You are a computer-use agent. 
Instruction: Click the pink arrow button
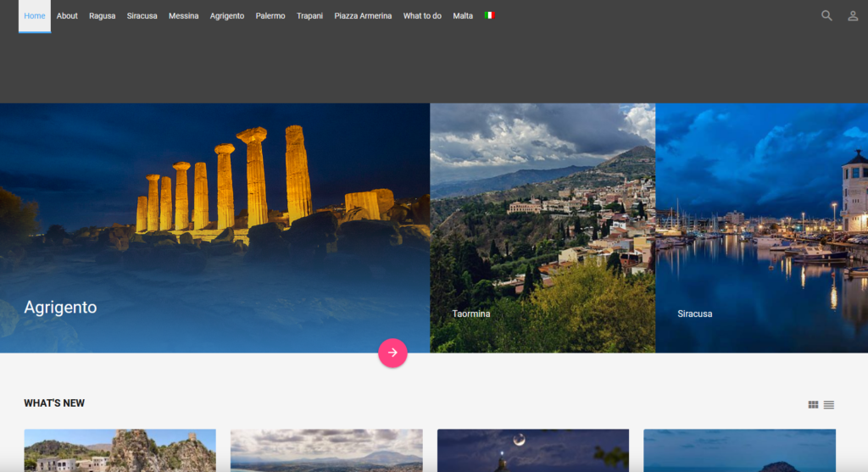(x=392, y=353)
